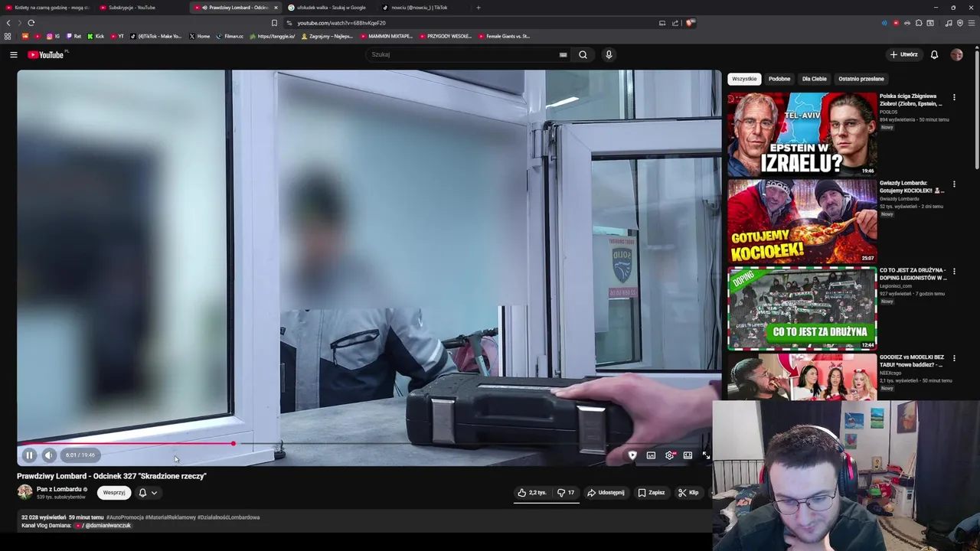Click the address bar URL

[341, 23]
